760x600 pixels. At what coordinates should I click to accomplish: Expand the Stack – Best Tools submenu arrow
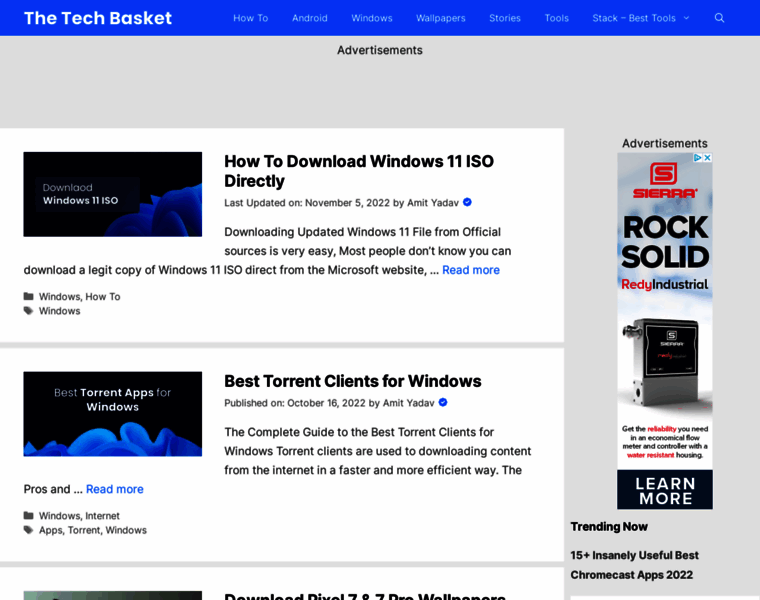pyautogui.click(x=686, y=18)
